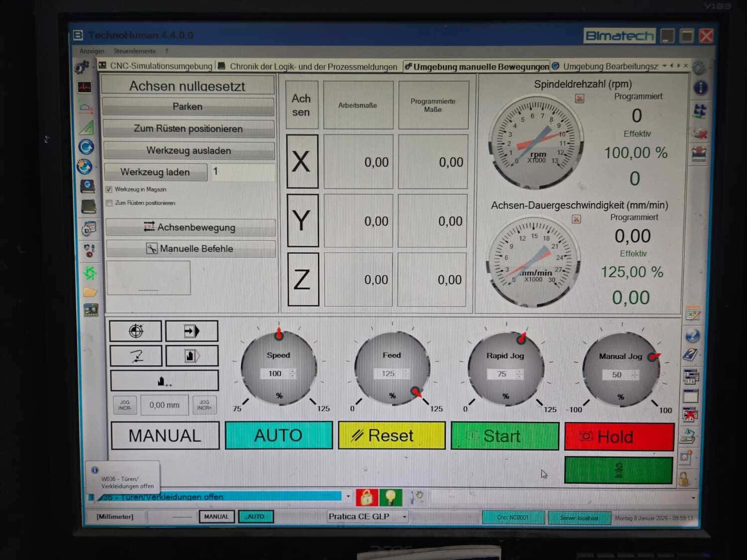Click the Feed override dial knob
This screenshot has height=560, width=747.
(x=392, y=369)
